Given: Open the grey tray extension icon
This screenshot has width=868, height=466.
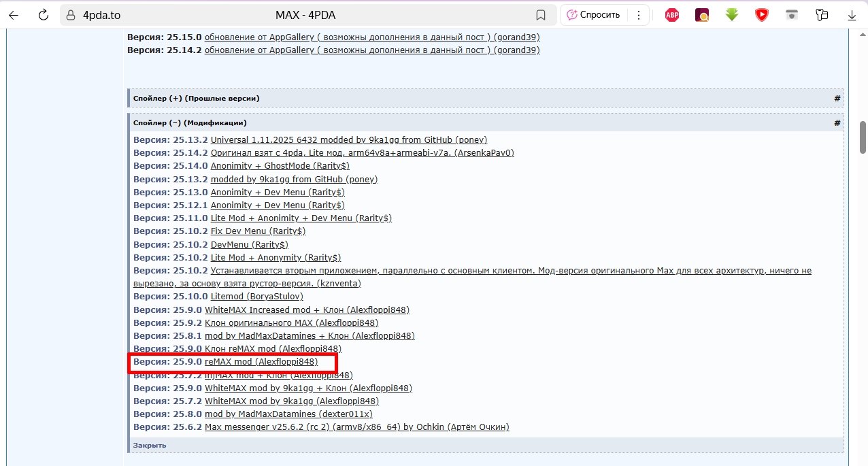Looking at the screenshot, I should click(x=792, y=14).
